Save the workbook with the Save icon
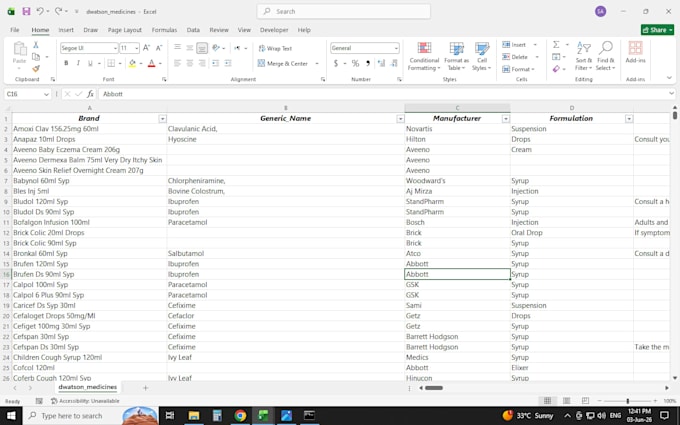Viewport: 680px width, 425px height. 26,12
